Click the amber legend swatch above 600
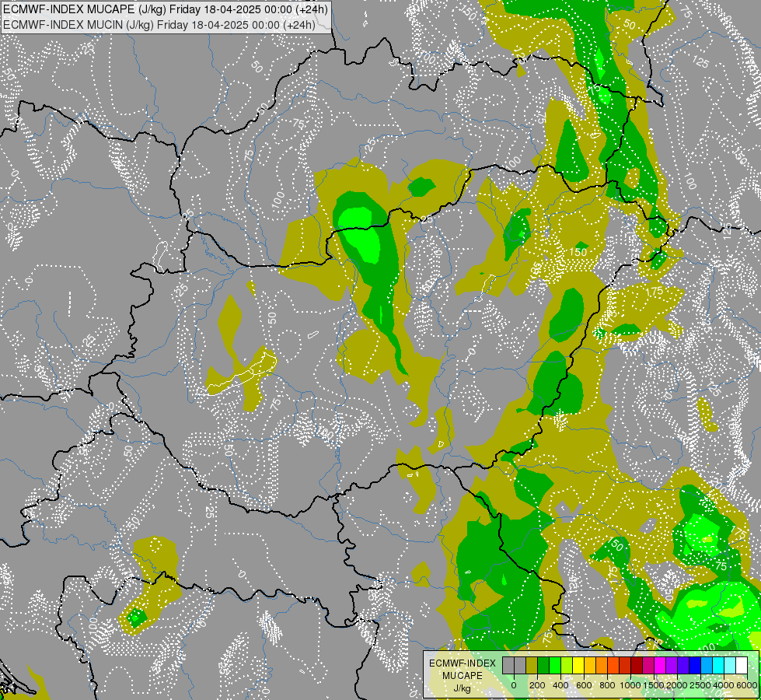Image resolution: width=761 pixels, height=700 pixels. click(590, 665)
